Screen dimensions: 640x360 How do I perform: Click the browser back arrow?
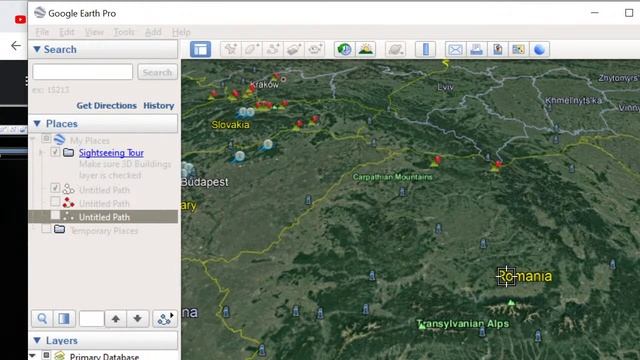point(16,45)
